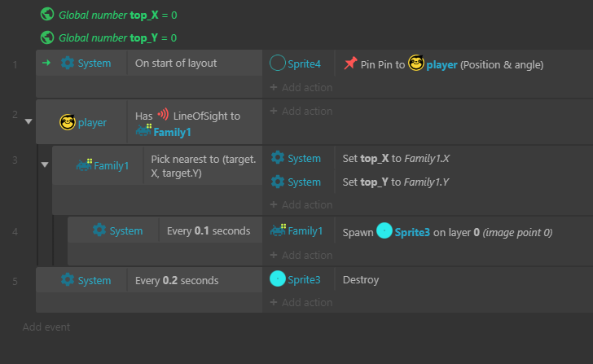
Task: Click the globe icon beside top_X variable
Action: [x=47, y=15]
